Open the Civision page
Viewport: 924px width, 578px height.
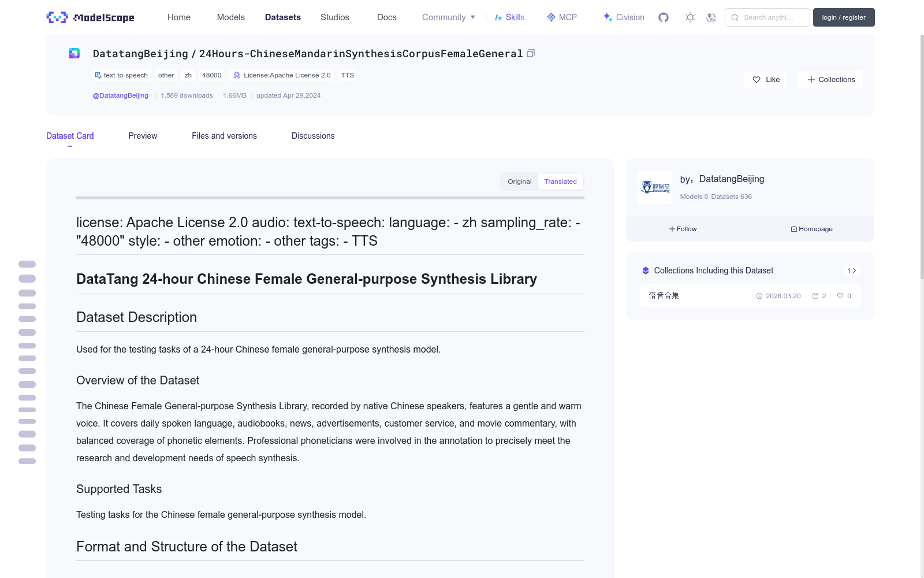(624, 17)
